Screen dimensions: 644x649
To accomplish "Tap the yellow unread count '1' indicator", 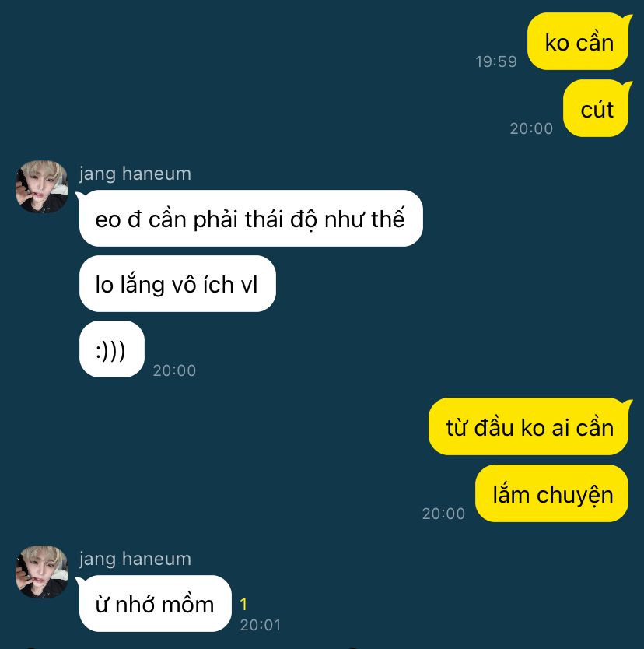I will (x=243, y=605).
